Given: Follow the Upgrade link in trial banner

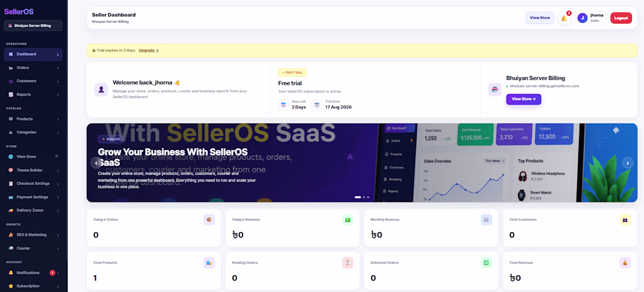Looking at the screenshot, I should tap(149, 50).
